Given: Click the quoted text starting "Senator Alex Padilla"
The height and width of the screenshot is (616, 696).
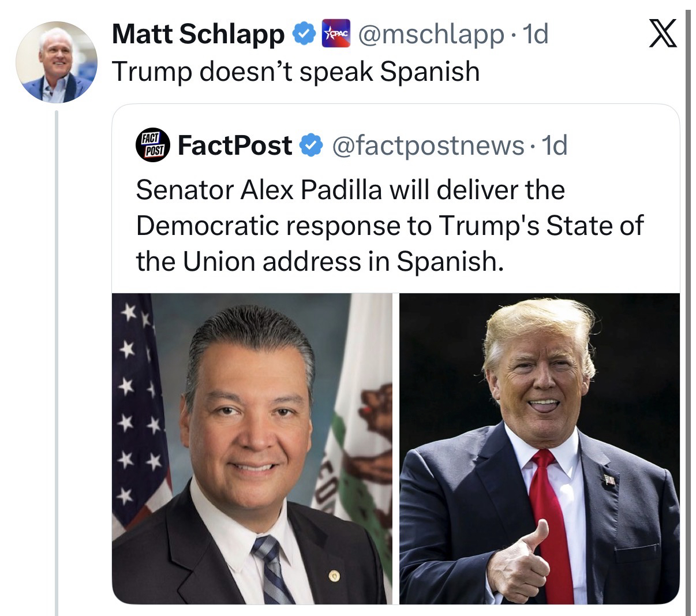Looking at the screenshot, I should pos(350,189).
